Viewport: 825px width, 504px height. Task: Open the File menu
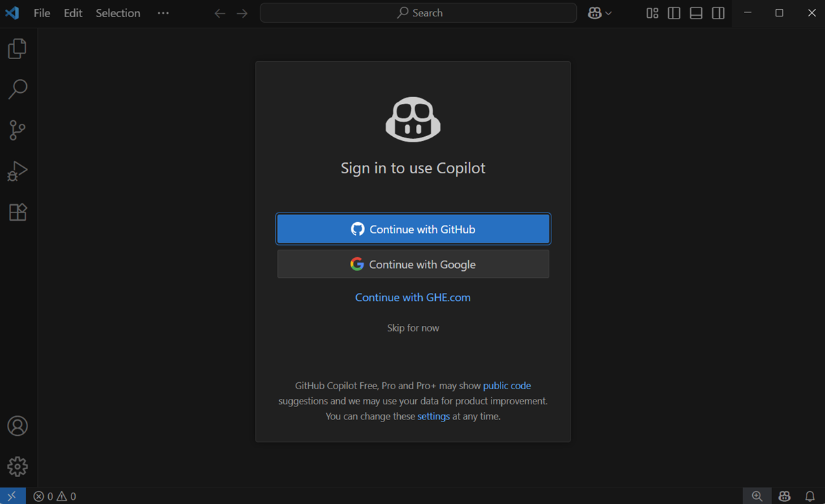pyautogui.click(x=41, y=12)
